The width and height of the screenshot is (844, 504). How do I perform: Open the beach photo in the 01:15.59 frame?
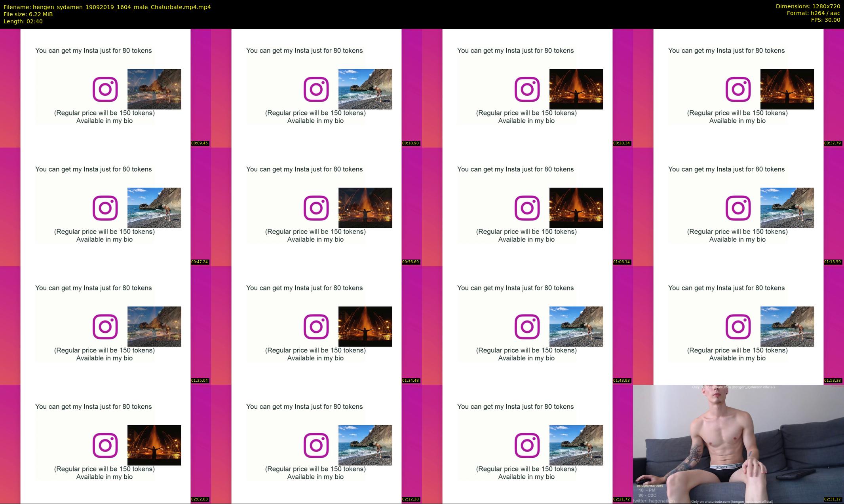click(x=787, y=208)
